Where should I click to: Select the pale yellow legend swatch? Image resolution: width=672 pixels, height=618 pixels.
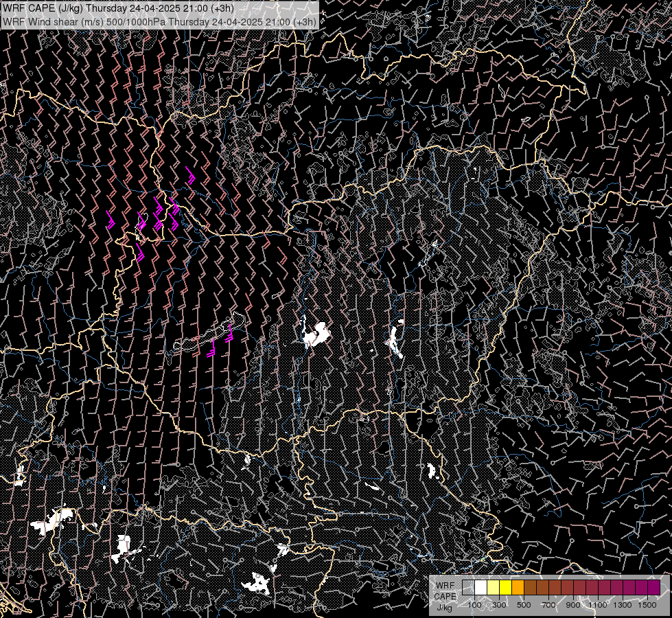point(494,587)
